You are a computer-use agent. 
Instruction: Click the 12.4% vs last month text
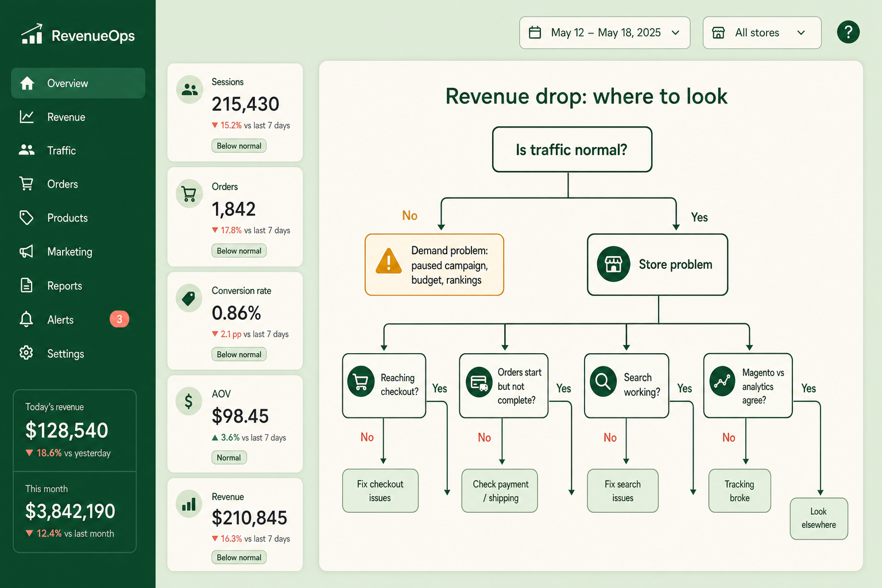[x=69, y=533]
